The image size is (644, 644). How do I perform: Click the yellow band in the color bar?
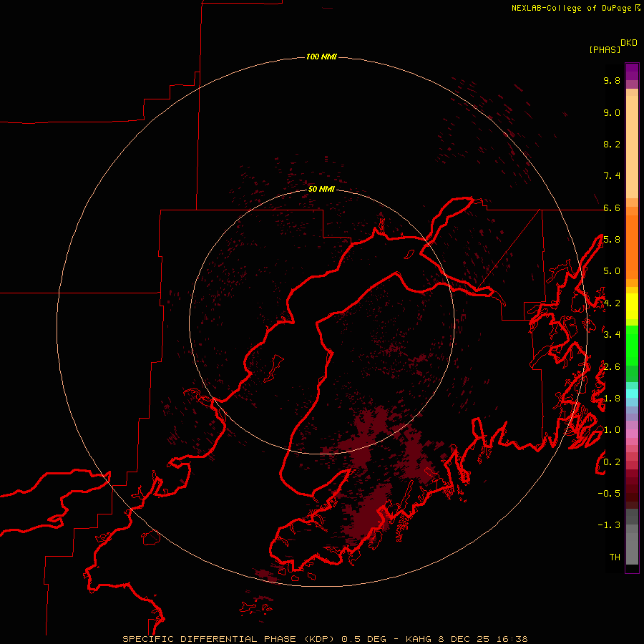point(632,306)
